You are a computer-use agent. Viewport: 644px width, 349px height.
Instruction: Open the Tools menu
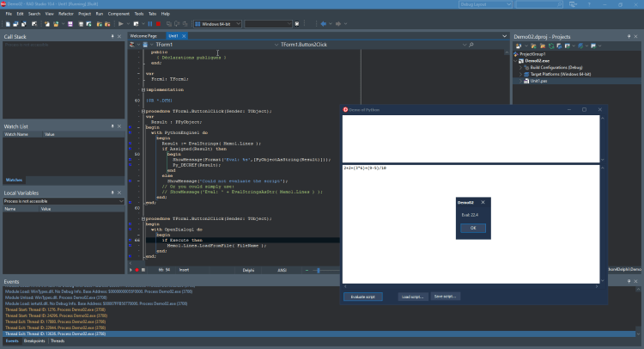point(139,14)
